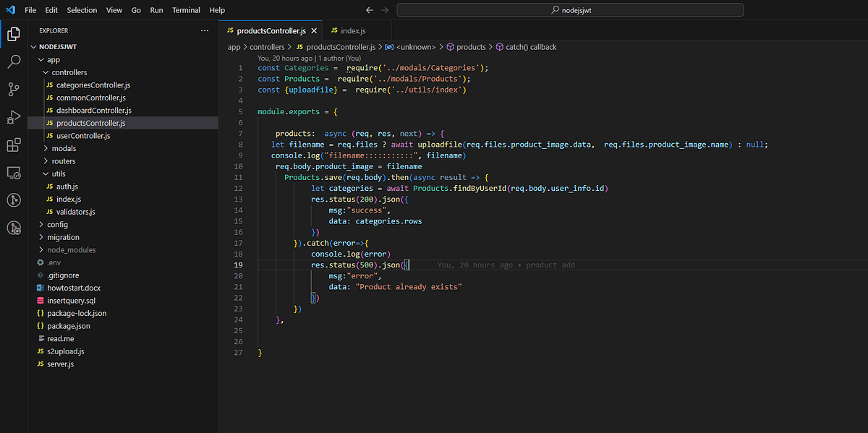This screenshot has height=433, width=868.
Task: Open the Extensions view
Action: click(x=14, y=145)
